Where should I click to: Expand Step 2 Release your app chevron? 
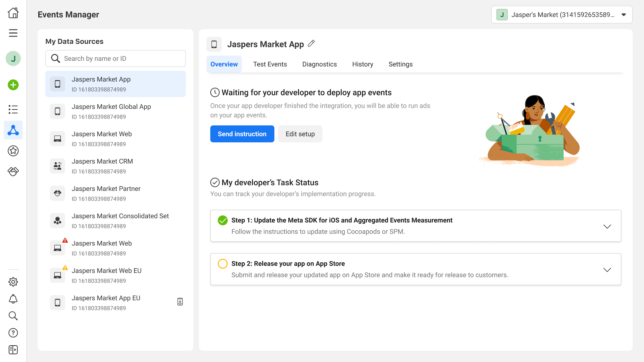[607, 270]
